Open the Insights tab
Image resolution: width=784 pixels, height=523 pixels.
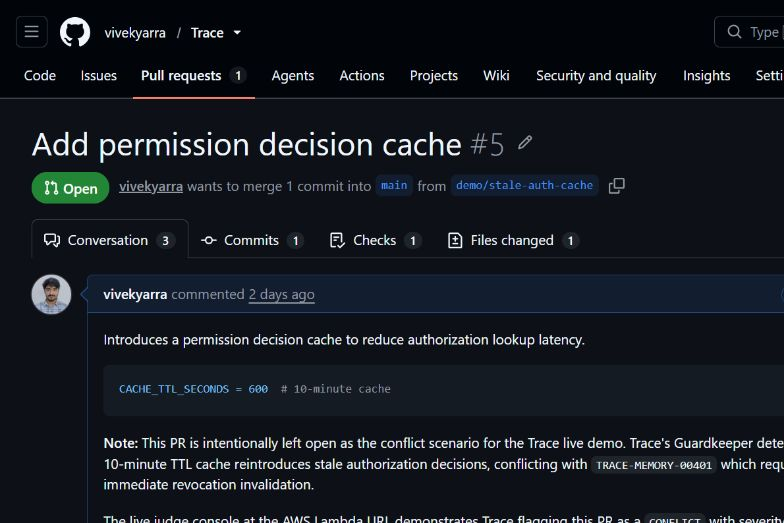(x=706, y=76)
